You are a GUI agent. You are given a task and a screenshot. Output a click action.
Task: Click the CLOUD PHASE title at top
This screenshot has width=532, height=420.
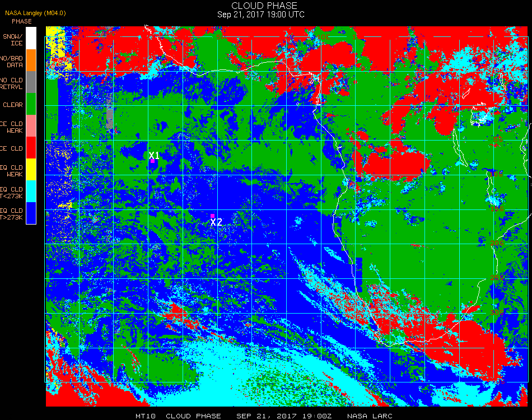[x=264, y=6]
